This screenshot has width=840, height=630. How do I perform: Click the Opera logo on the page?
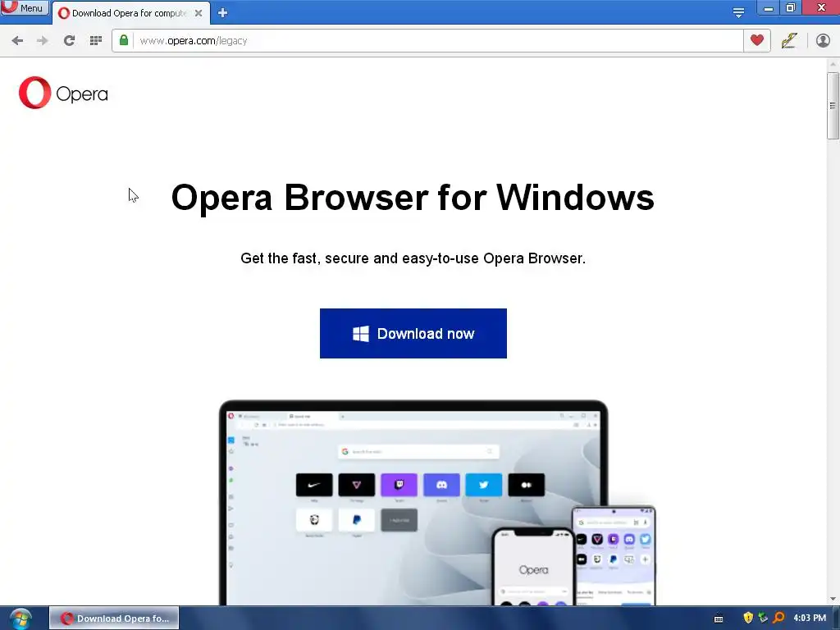[x=63, y=93]
